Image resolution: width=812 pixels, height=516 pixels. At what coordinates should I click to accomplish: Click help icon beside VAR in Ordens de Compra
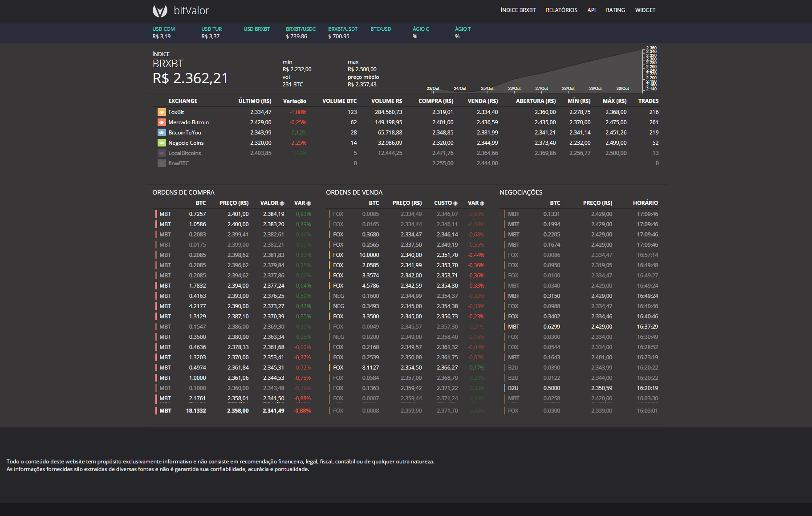309,203
